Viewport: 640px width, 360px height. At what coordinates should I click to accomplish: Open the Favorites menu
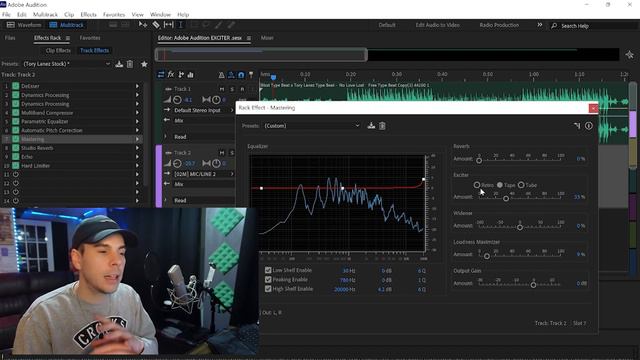114,14
